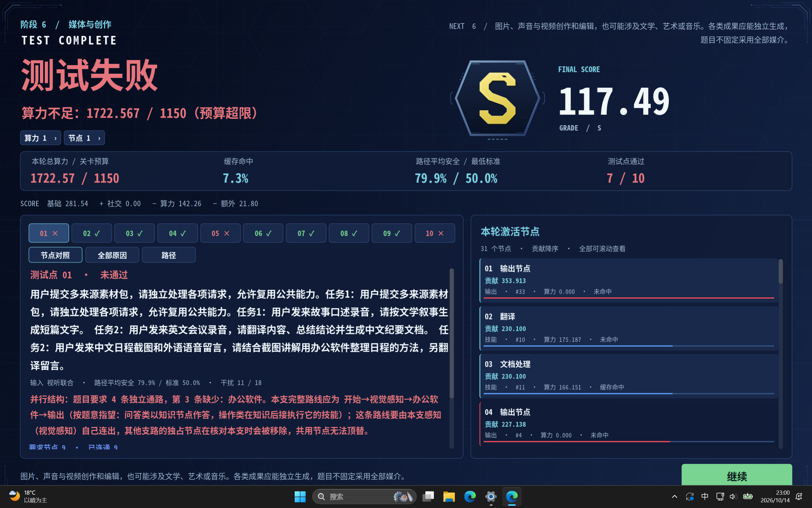
Task: Open the Windows Start menu
Action: (x=300, y=496)
